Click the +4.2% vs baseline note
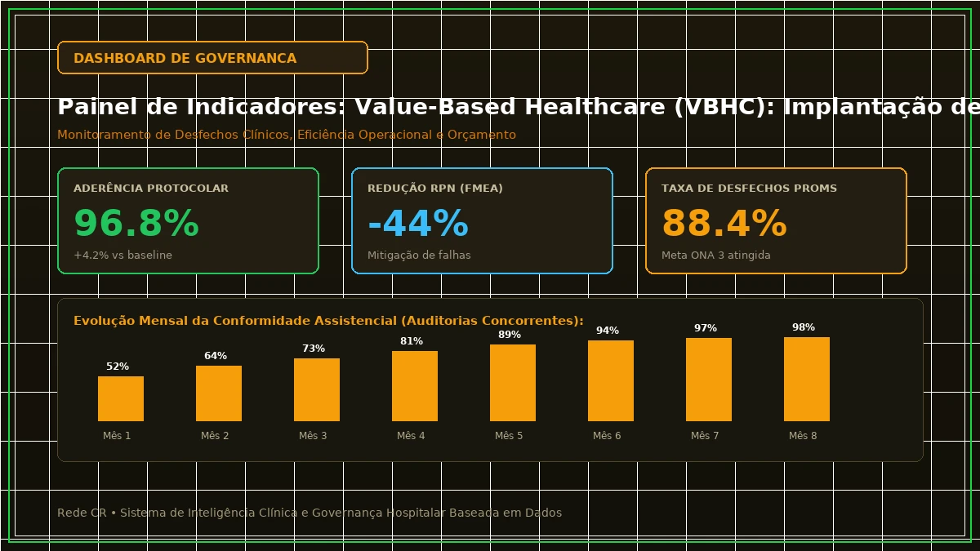Screen dimensions: 980x551 (x=122, y=256)
